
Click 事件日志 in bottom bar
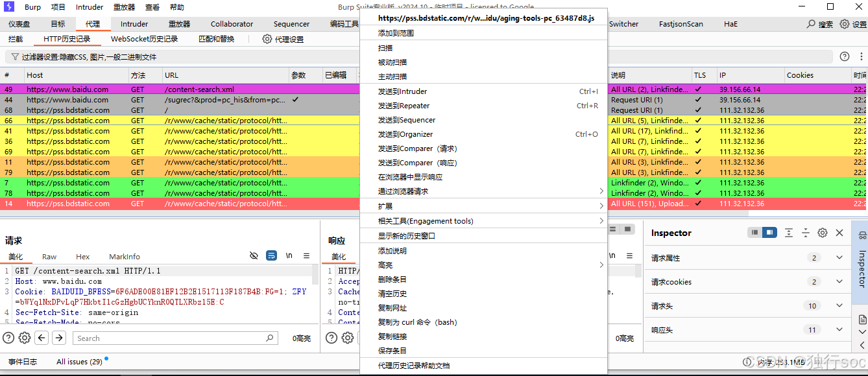tap(23, 362)
